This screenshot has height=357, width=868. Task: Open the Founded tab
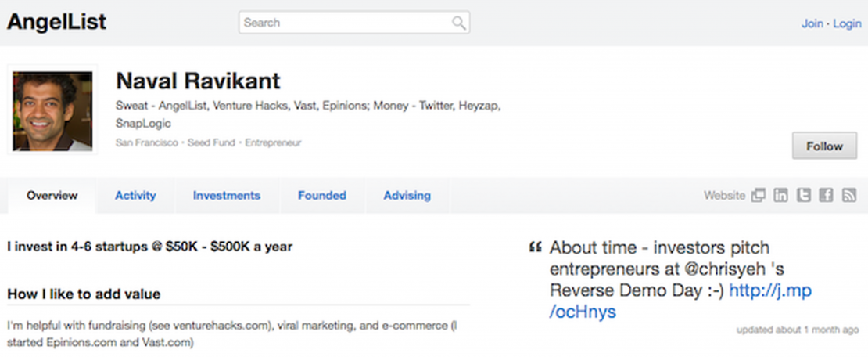tap(322, 195)
